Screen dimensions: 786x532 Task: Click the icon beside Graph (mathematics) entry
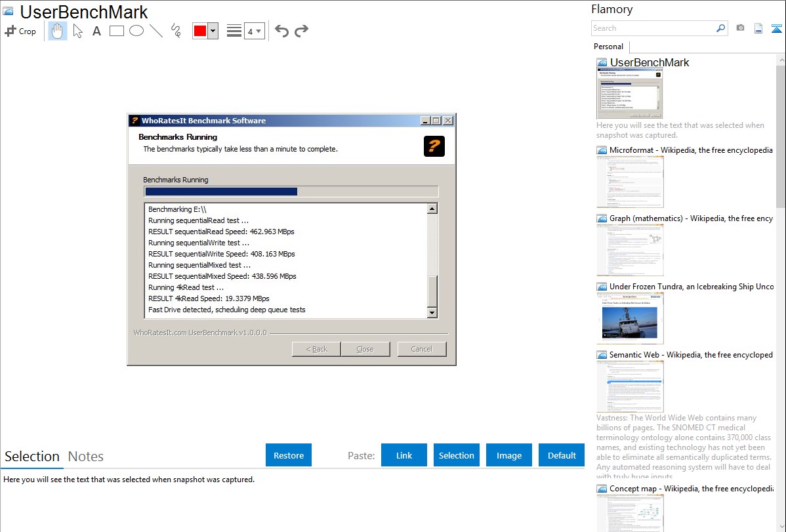[602, 218]
